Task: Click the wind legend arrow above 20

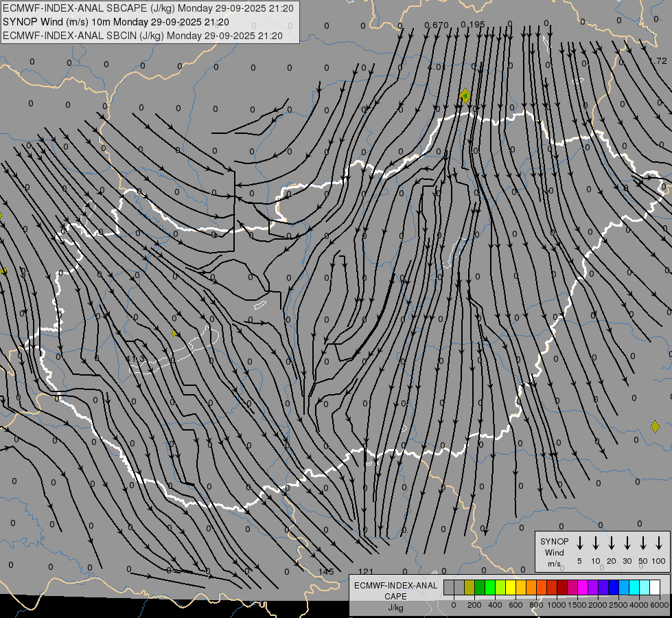Action: (x=611, y=543)
